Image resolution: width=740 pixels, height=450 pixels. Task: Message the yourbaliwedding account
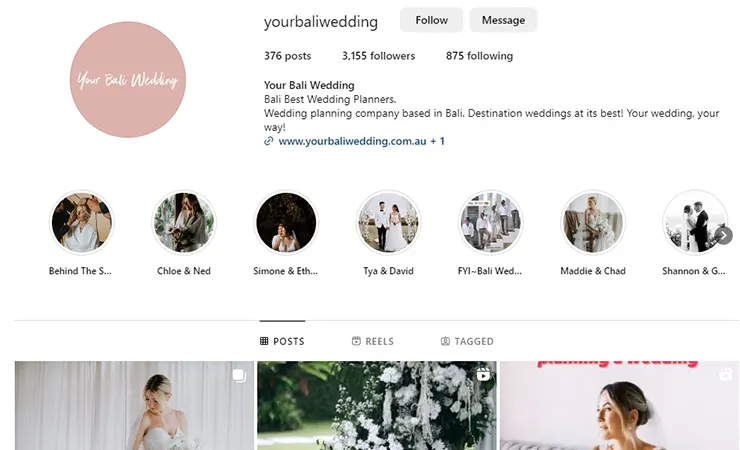coord(503,20)
